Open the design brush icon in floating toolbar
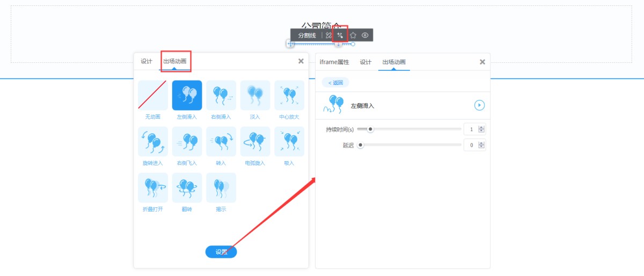This screenshot has width=644, height=276. tap(328, 35)
